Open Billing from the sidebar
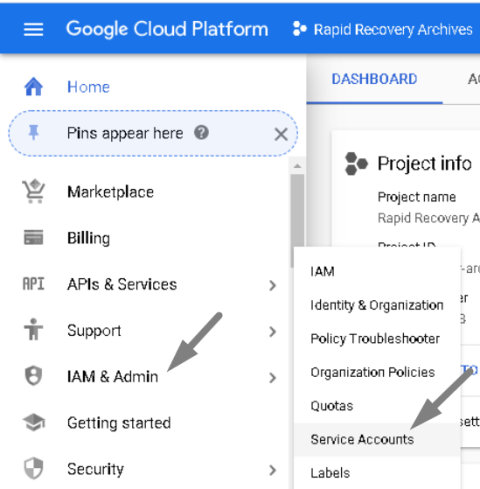 tap(88, 238)
